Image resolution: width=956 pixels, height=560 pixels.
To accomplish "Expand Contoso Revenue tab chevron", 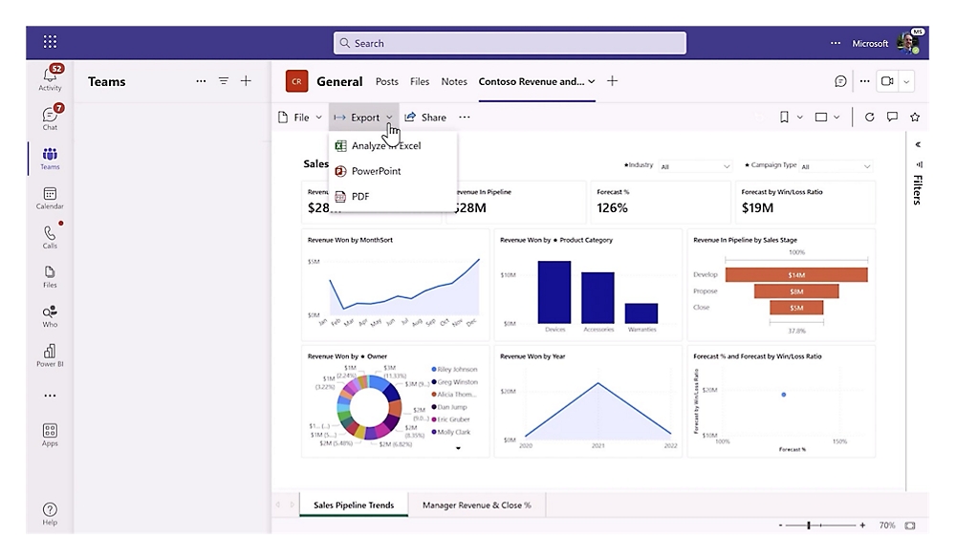I will coord(592,81).
